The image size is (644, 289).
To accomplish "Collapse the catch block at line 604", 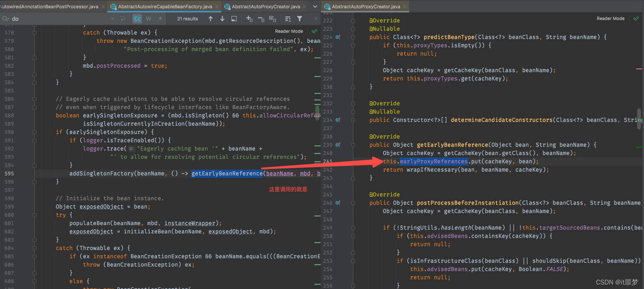I will click(34, 248).
